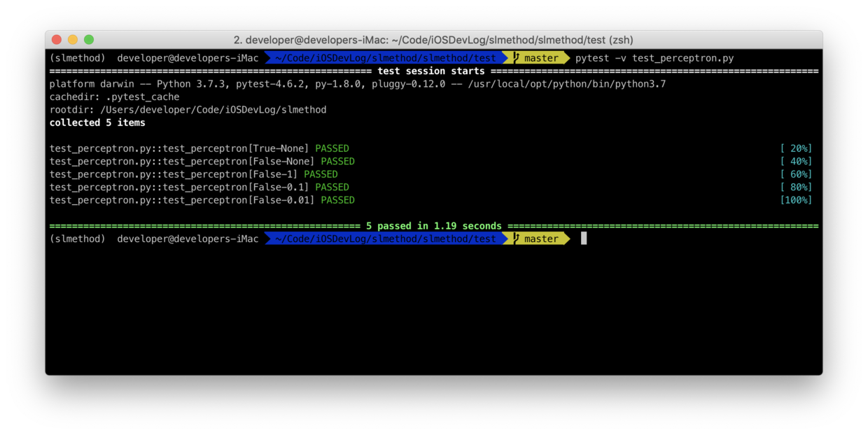This screenshot has width=868, height=435.
Task: Click the red close window button
Action: tap(57, 40)
